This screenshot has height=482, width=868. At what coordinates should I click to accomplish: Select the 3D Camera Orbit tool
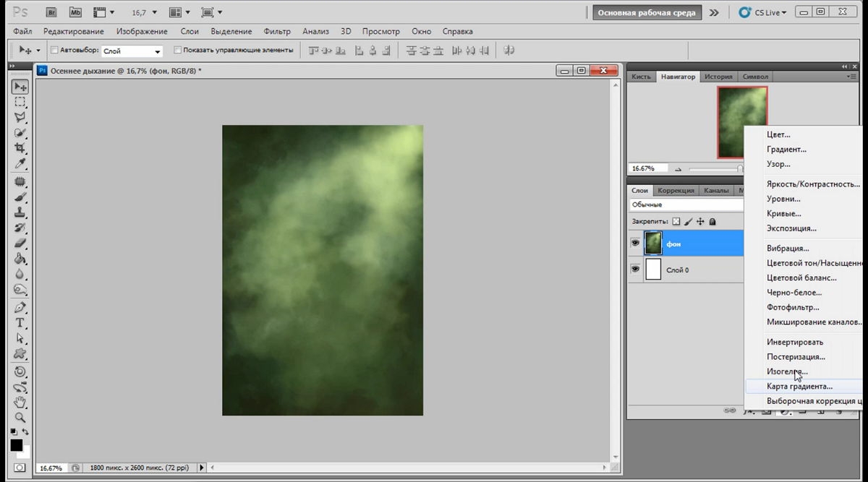[20, 387]
